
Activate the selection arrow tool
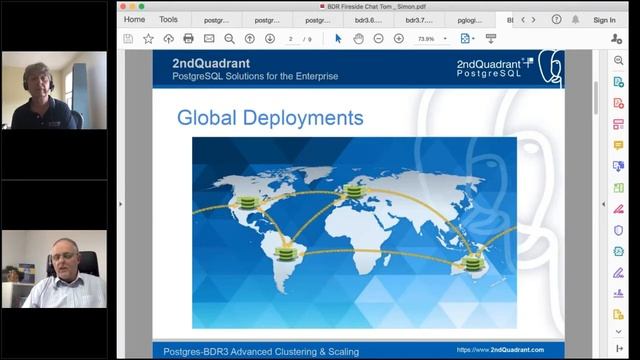pyautogui.click(x=338, y=39)
